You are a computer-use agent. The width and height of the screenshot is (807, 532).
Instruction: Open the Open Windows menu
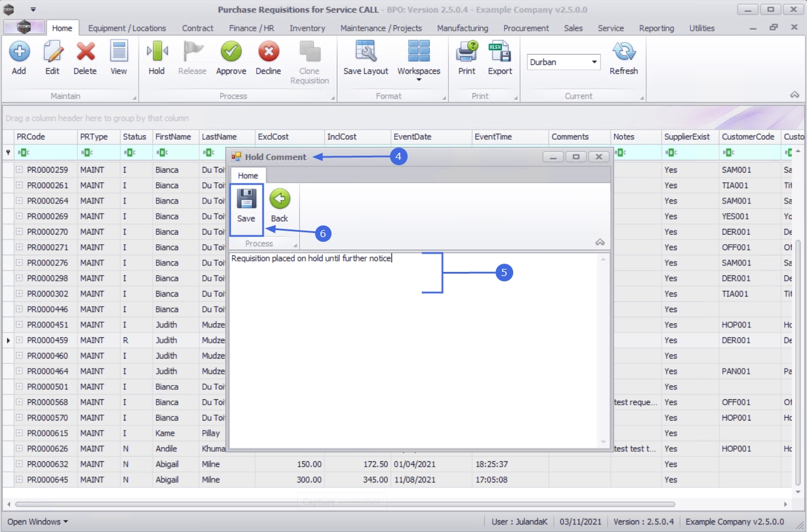[x=38, y=522]
